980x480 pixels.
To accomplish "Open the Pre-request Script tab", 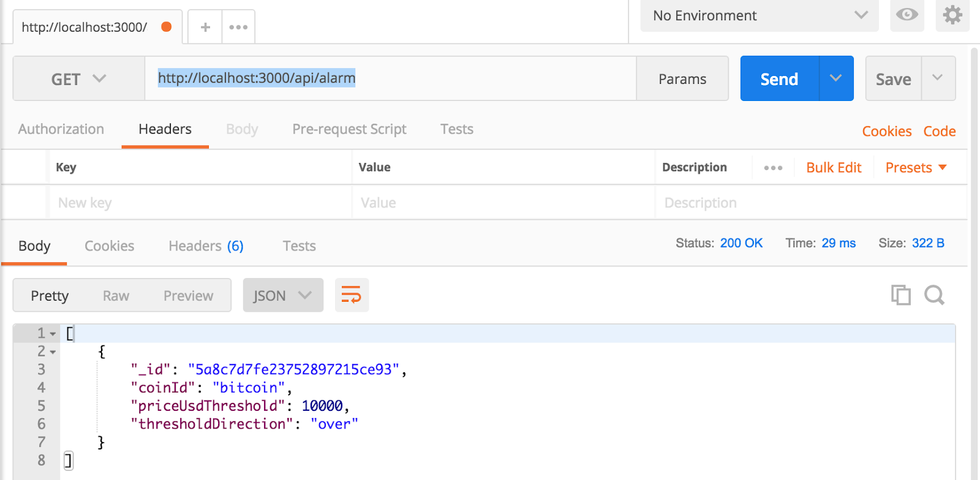I will 349,129.
